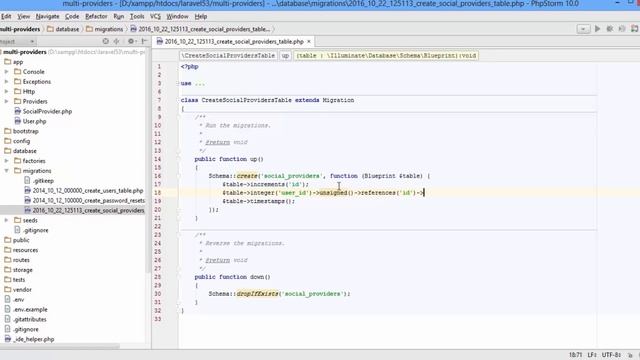Click the Debug (bug) toolbar icon
This screenshot has width=640, height=360.
610,29
